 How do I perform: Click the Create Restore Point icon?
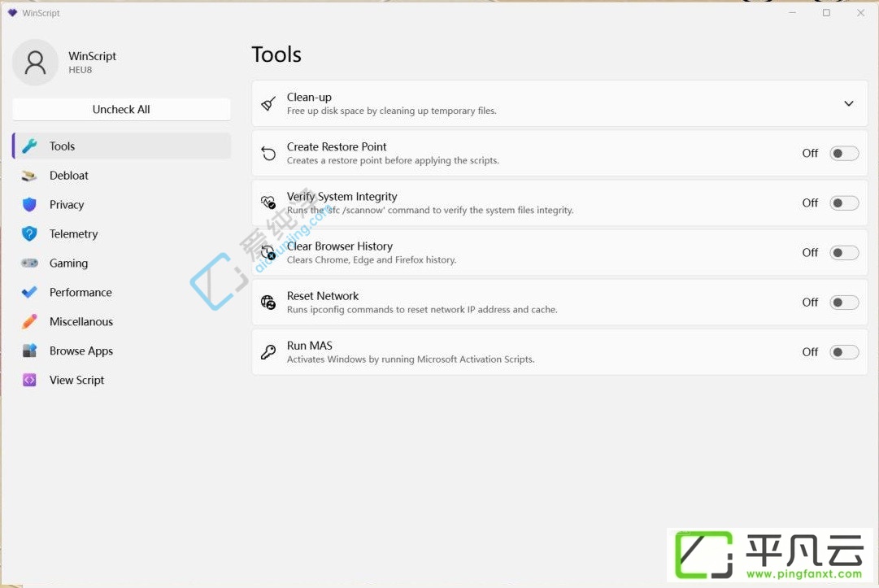268,153
